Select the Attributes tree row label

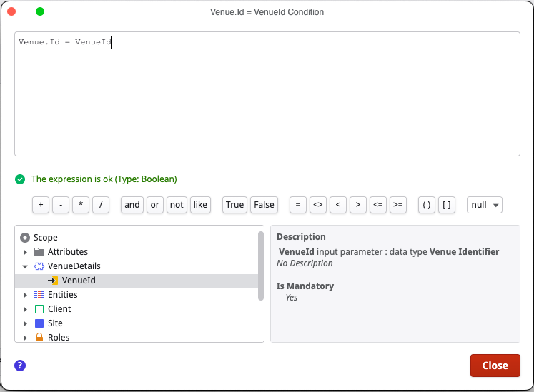(x=68, y=252)
